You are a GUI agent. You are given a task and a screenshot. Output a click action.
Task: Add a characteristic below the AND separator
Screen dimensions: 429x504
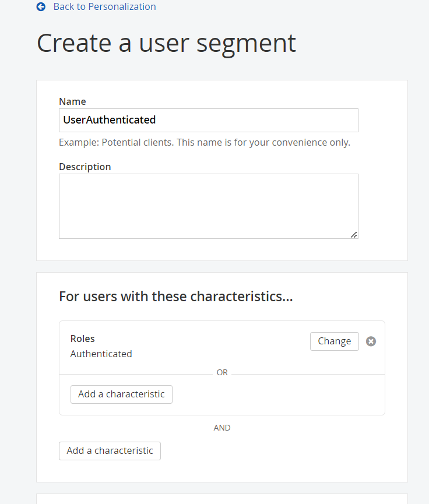click(x=110, y=451)
